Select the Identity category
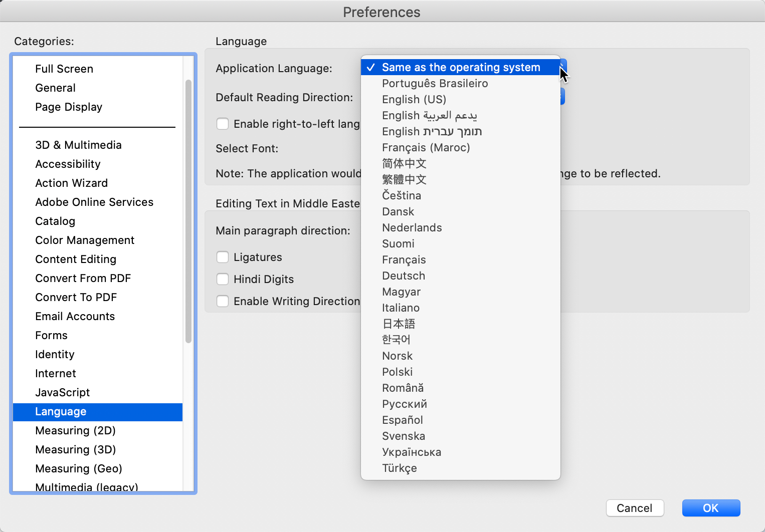765x532 pixels. [x=55, y=354]
